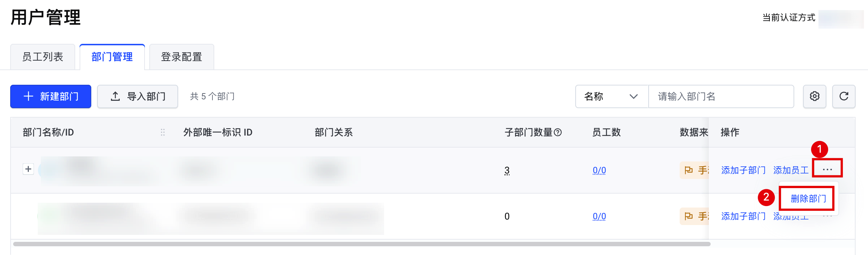Expand the first department row with plus
The height and width of the screenshot is (255, 868).
[28, 169]
